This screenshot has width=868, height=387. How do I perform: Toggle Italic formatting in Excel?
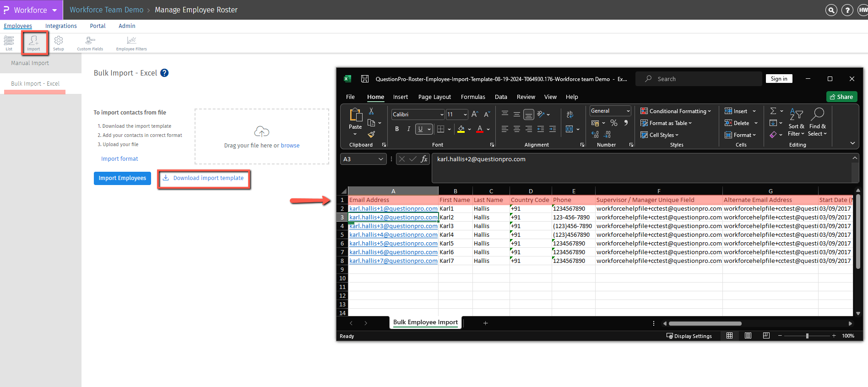[408, 129]
